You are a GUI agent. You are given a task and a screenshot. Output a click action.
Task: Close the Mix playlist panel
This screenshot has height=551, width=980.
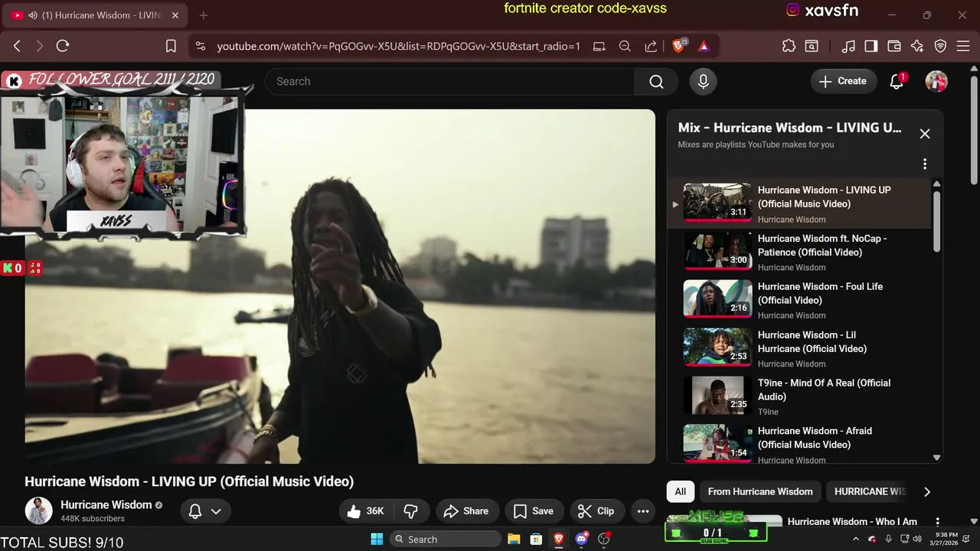point(925,134)
